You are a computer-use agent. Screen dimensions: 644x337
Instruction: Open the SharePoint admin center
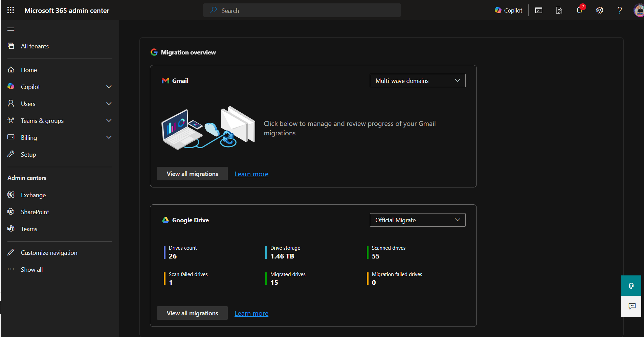point(35,212)
